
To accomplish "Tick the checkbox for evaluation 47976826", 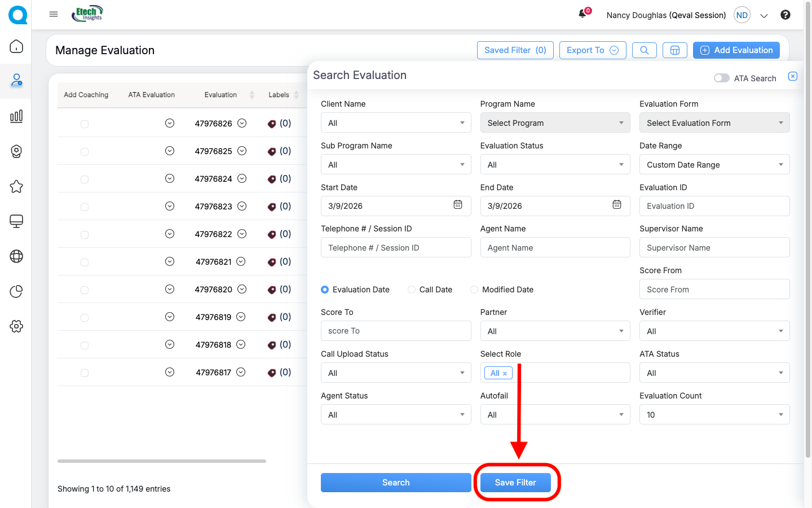I will [x=85, y=124].
